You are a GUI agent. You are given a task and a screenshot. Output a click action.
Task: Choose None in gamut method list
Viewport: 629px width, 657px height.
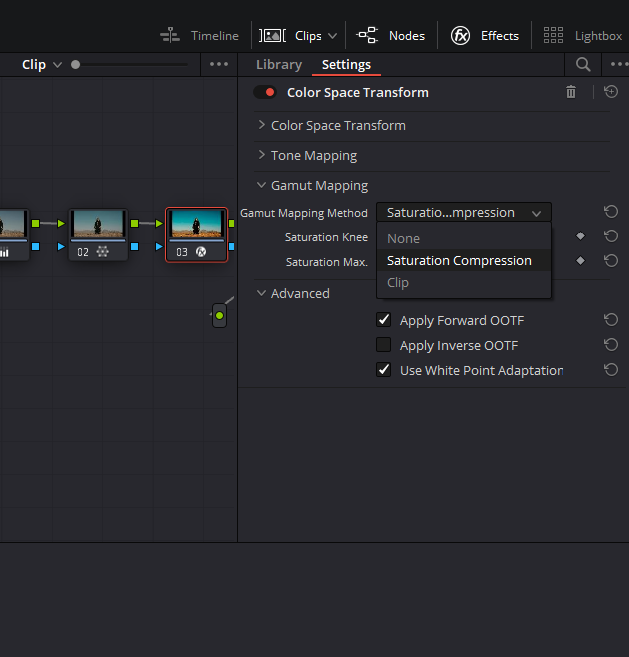click(x=464, y=238)
